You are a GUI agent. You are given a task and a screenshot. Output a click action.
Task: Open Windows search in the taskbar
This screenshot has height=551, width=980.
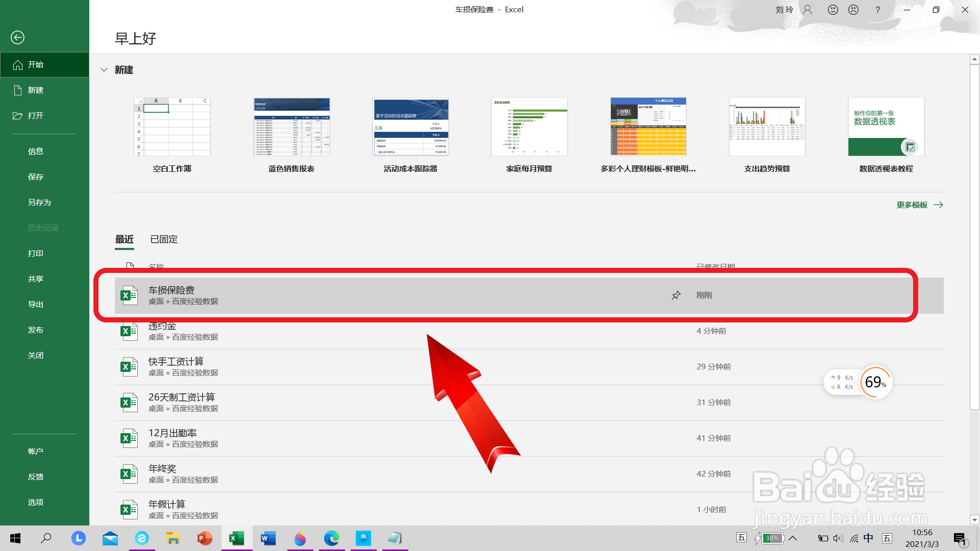46,538
